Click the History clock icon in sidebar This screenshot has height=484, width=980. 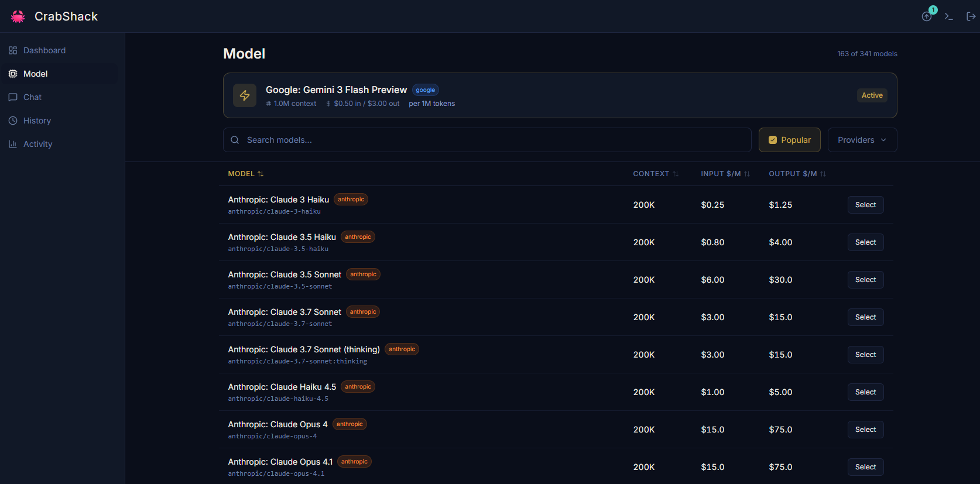point(13,121)
